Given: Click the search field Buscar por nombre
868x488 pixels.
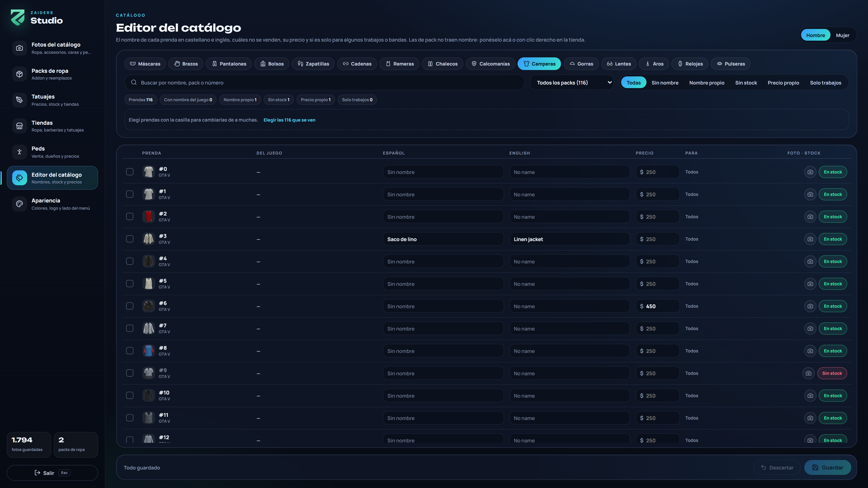Looking at the screenshot, I should point(324,83).
